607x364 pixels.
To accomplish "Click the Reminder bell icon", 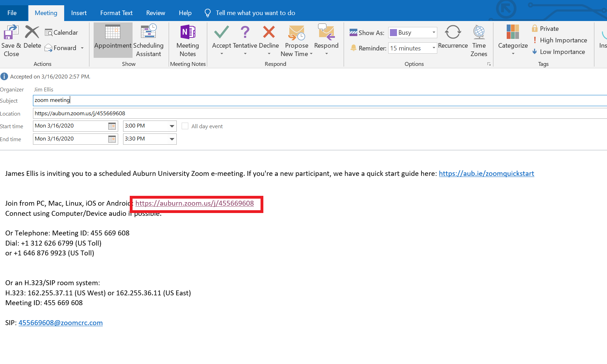I will [x=353, y=48].
